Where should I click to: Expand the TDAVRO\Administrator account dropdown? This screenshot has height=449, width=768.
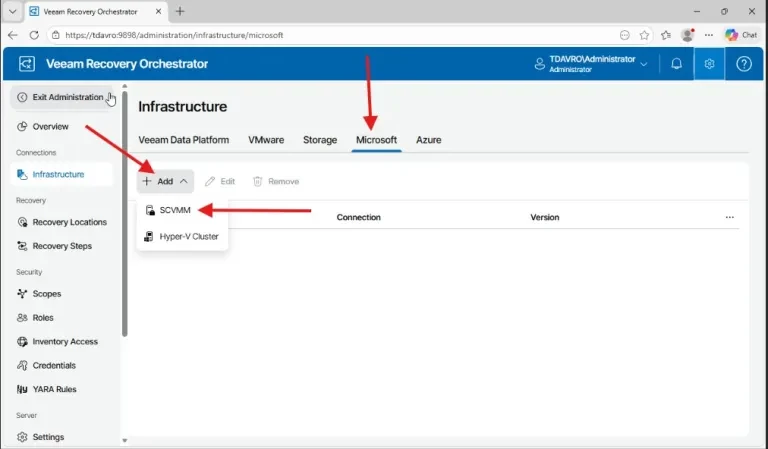[x=644, y=64]
